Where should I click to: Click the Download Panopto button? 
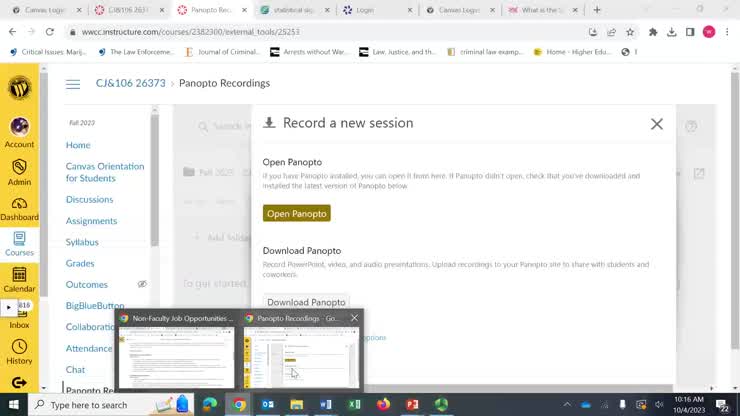(x=306, y=302)
